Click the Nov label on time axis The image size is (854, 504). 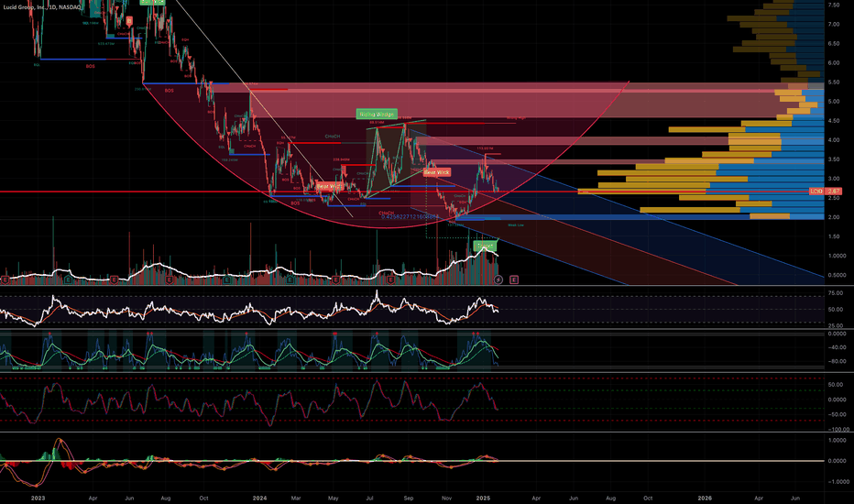coord(446,498)
